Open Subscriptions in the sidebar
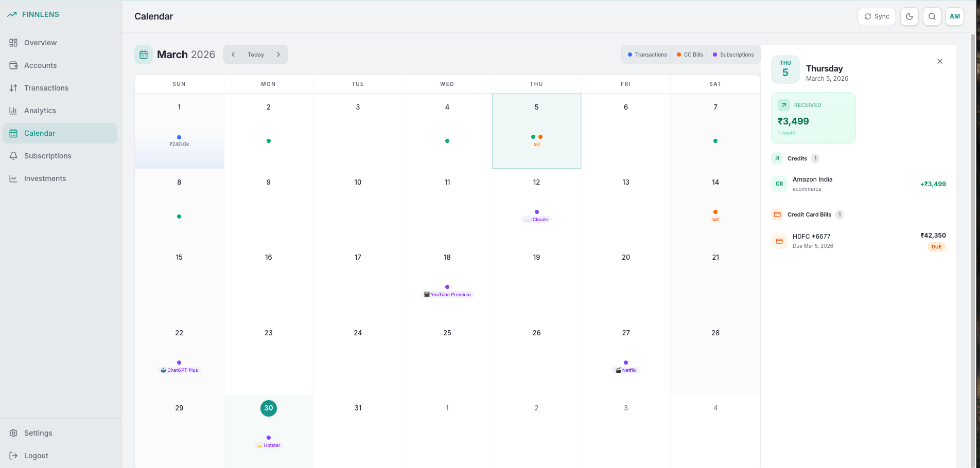Image resolution: width=980 pixels, height=468 pixels. [60, 156]
